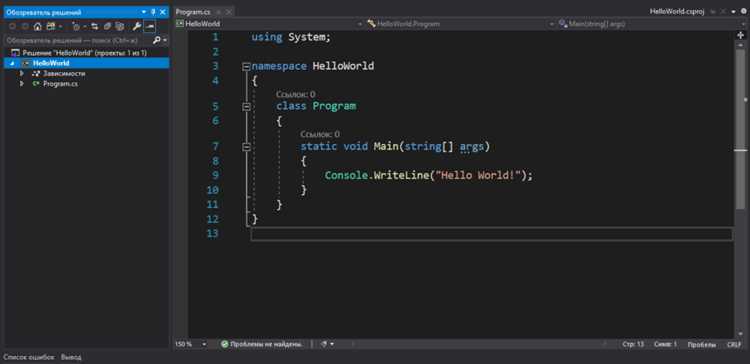Image resolution: width=750 pixels, height=364 pixels.
Task: Click the Collapse All icon in Solution Explorer
Action: (x=107, y=26)
